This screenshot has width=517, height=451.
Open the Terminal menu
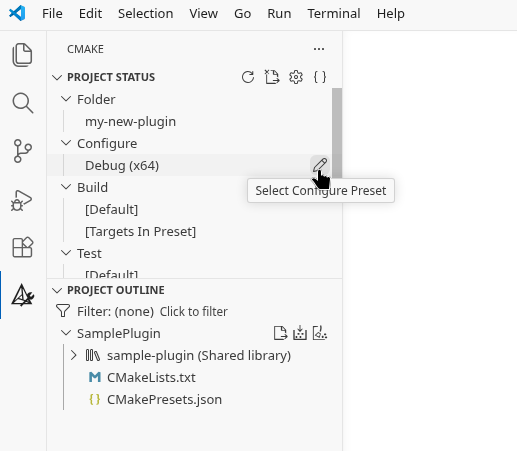(x=334, y=14)
